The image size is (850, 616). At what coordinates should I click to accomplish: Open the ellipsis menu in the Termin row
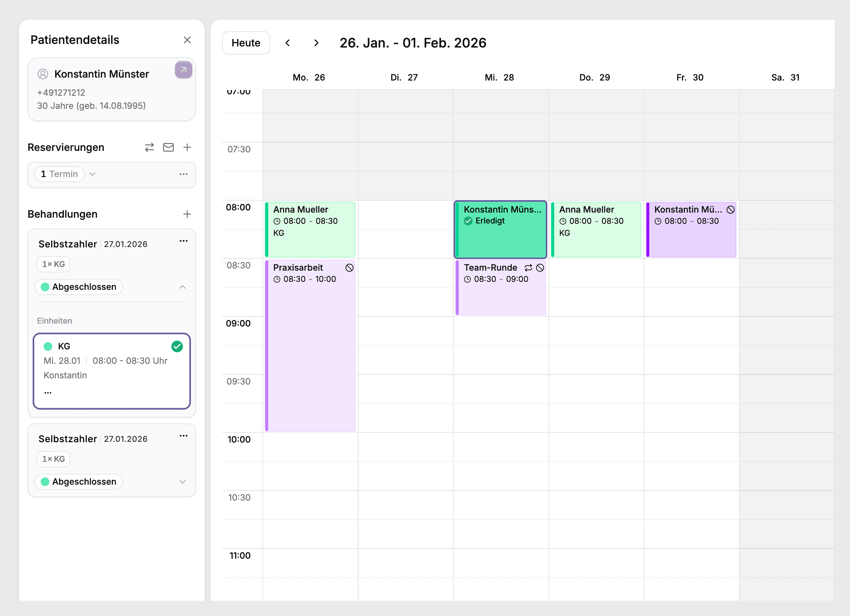coord(183,174)
